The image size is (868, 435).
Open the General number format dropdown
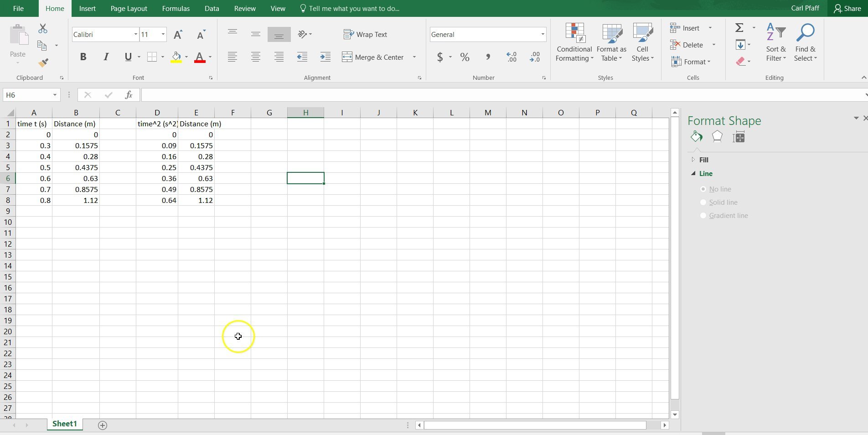542,34
